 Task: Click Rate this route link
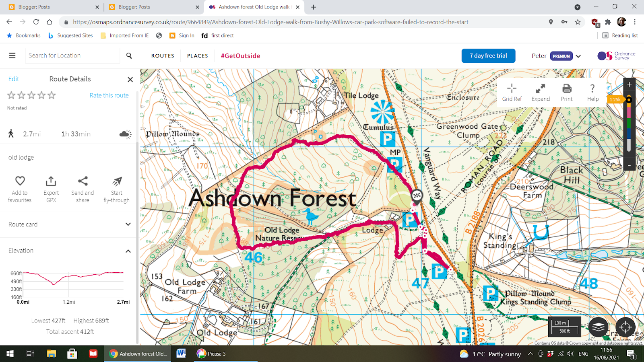[x=109, y=95]
